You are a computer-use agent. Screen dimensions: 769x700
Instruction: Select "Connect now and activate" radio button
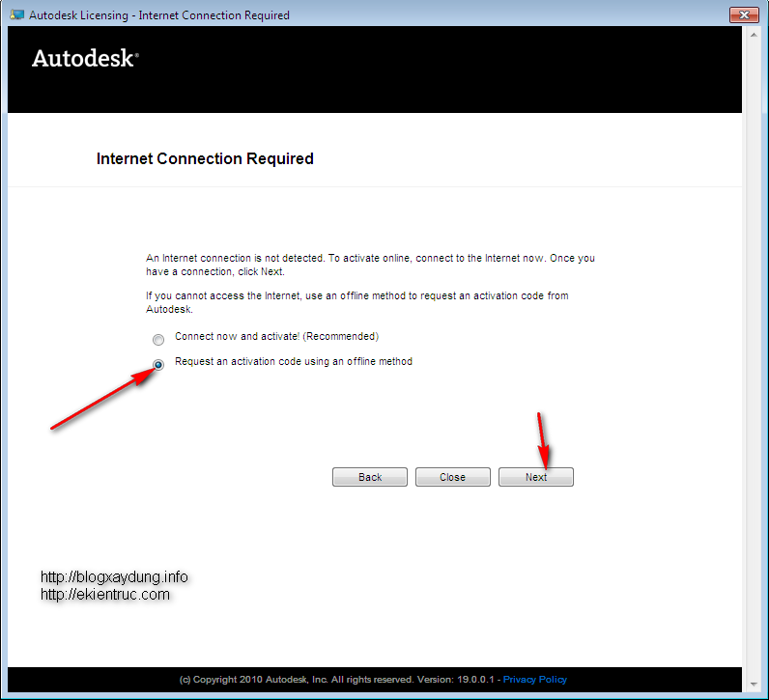(157, 339)
